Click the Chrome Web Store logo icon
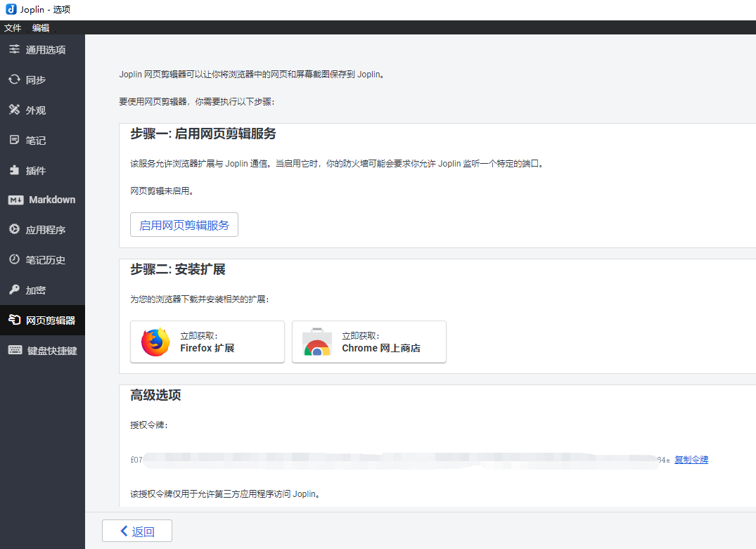Viewport: 756px width, 549px height. pos(316,342)
